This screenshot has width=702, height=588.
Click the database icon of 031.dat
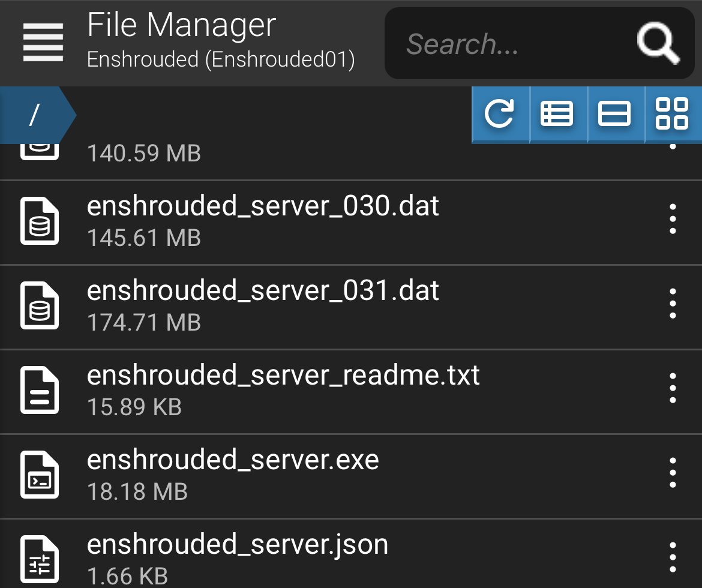(40, 305)
